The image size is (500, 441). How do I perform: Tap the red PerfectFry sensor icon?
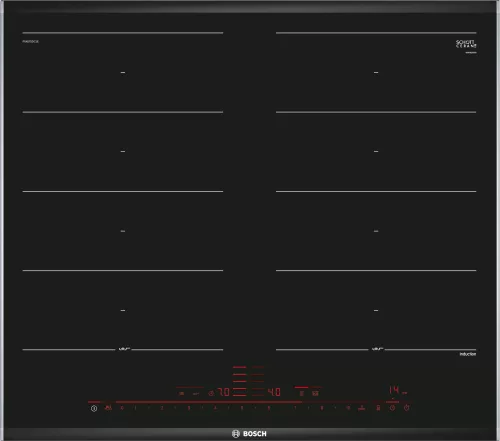click(108, 408)
